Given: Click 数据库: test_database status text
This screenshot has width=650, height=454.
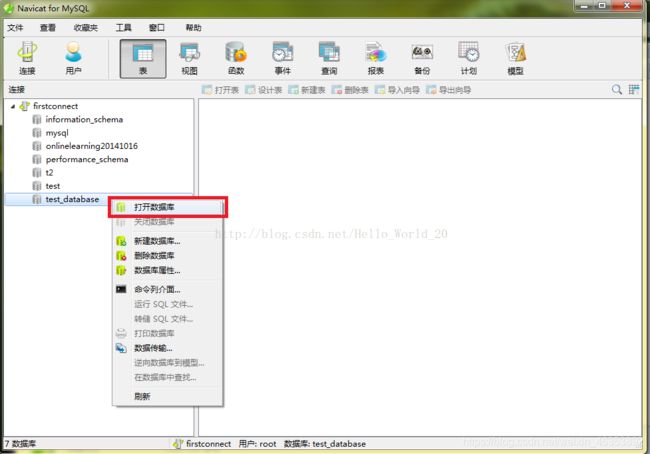Looking at the screenshot, I should (325, 444).
